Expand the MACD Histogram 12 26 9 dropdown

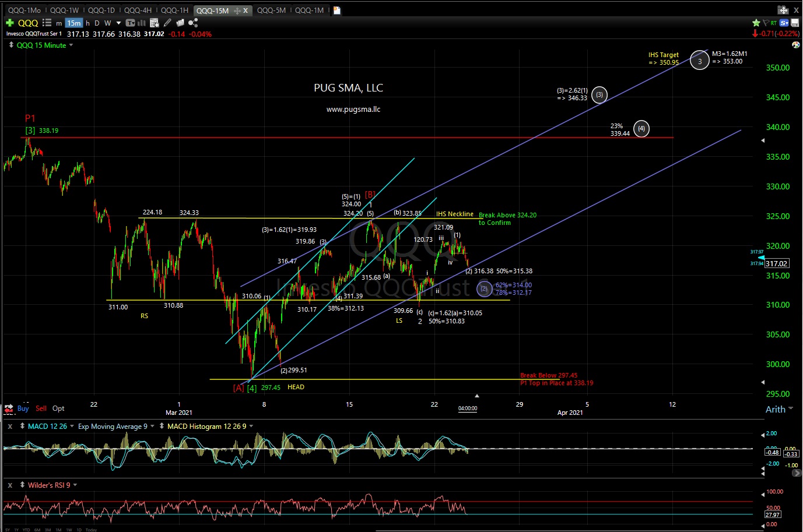point(251,426)
